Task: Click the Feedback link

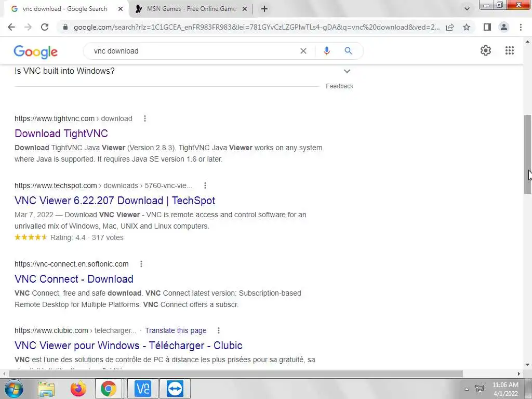Action: (x=339, y=86)
